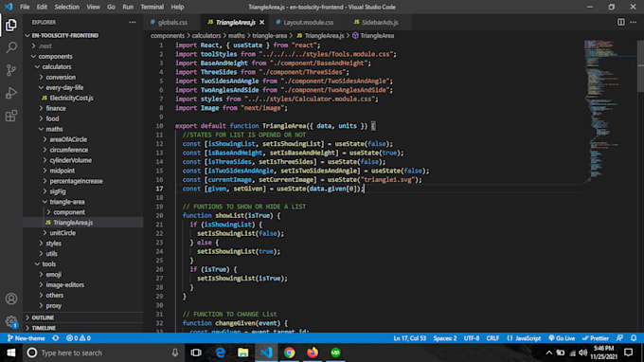Open the Run and Debug view
This screenshot has height=362, width=644.
point(11,93)
